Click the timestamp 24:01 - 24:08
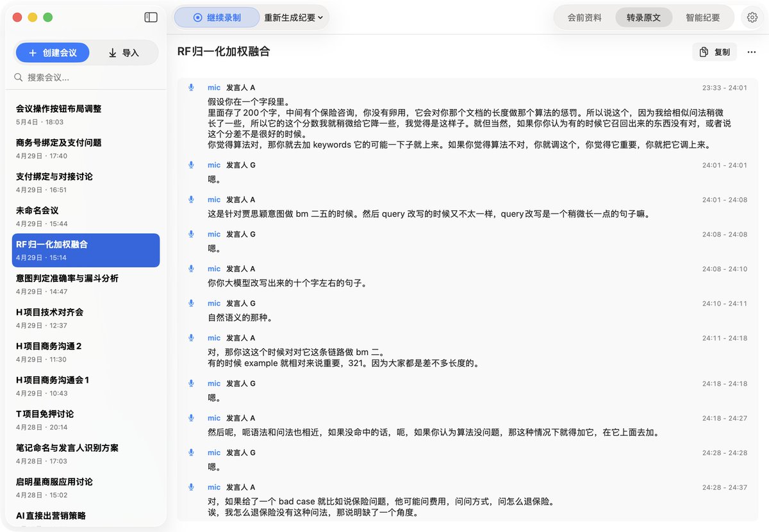Image resolution: width=769 pixels, height=532 pixels. coord(724,200)
